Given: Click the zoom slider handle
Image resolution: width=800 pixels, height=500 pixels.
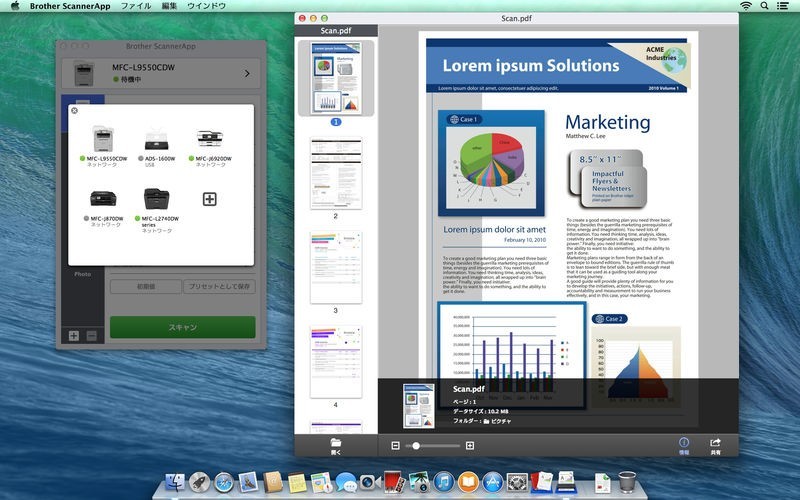Looking at the screenshot, I should (414, 445).
